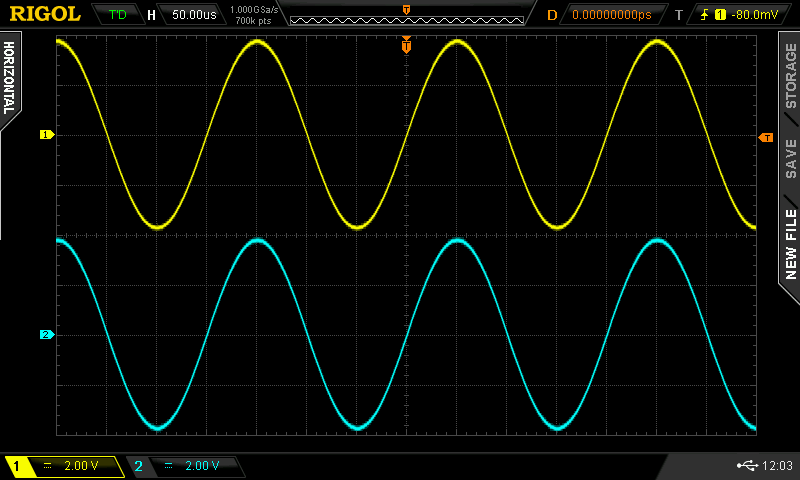Image resolution: width=800 pixels, height=480 pixels.
Task: Select the channel 1 yellow number label
Action: coord(16,466)
